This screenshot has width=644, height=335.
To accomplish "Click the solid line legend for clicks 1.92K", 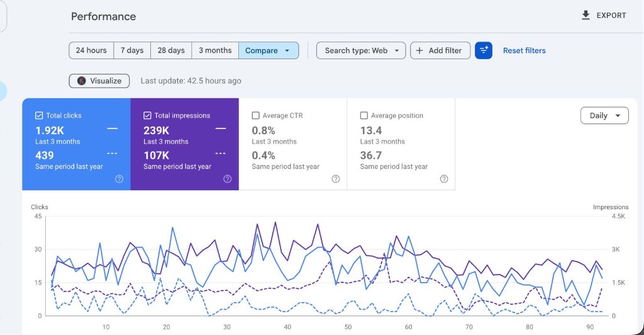I will click(113, 128).
